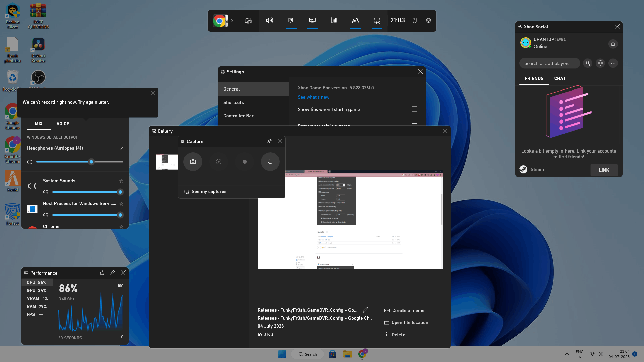Pin the Capture widget
This screenshot has width=644, height=362.
pyautogui.click(x=269, y=141)
